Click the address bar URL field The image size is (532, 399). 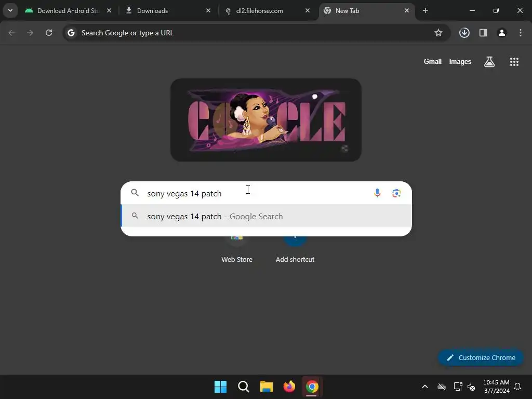coord(256,33)
